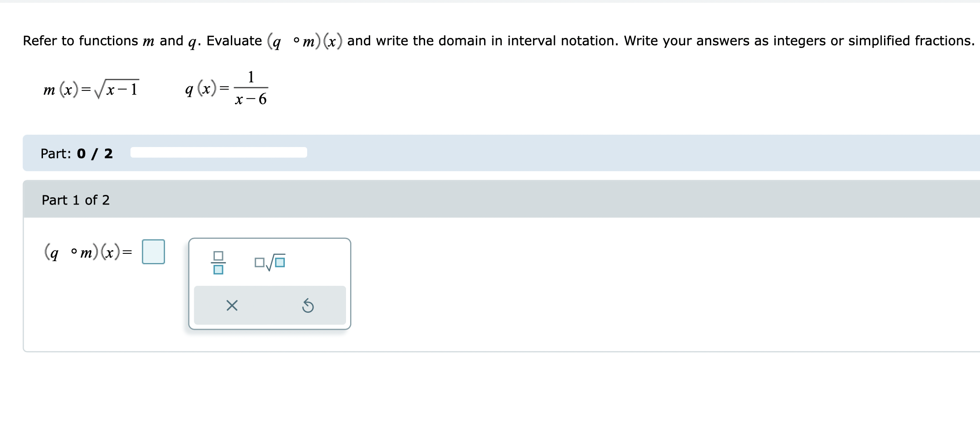Click the progress bar next to Part: 0 / 2

(x=218, y=152)
